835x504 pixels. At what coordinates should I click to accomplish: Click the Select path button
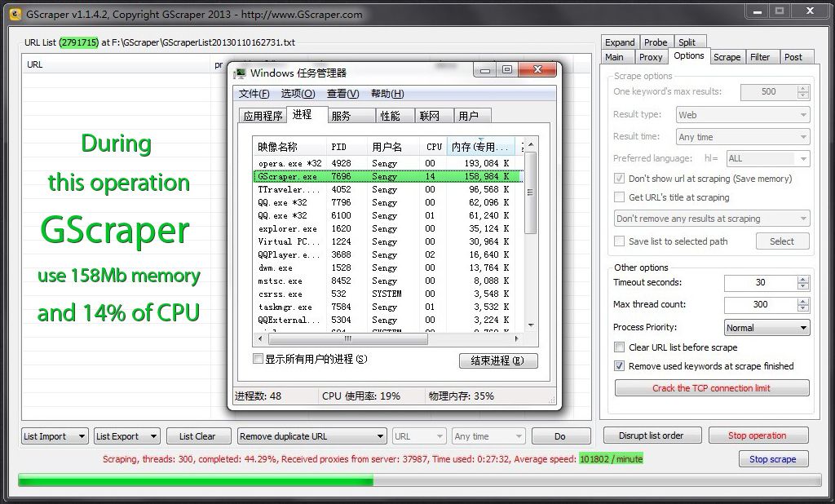(x=782, y=241)
